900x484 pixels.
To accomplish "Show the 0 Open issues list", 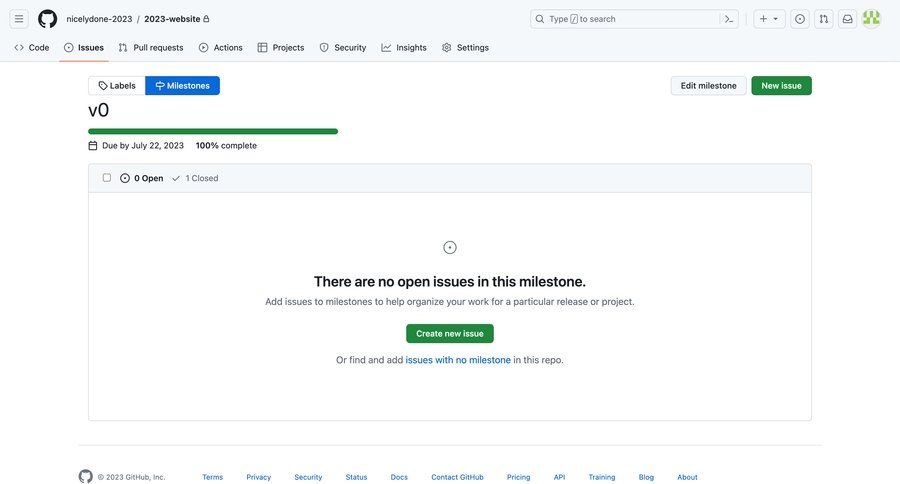I will 142,178.
